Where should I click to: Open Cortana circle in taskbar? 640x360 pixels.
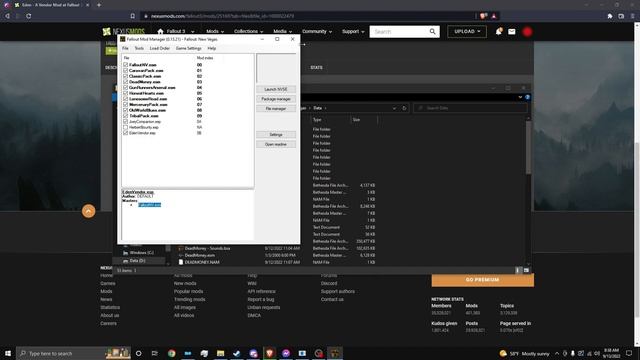coord(138,353)
